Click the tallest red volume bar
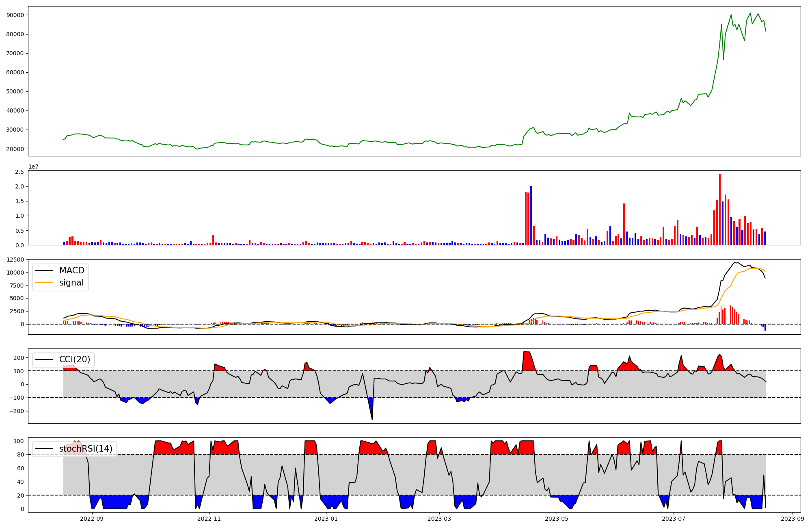The height and width of the screenshot is (528, 812). pyautogui.click(x=720, y=209)
